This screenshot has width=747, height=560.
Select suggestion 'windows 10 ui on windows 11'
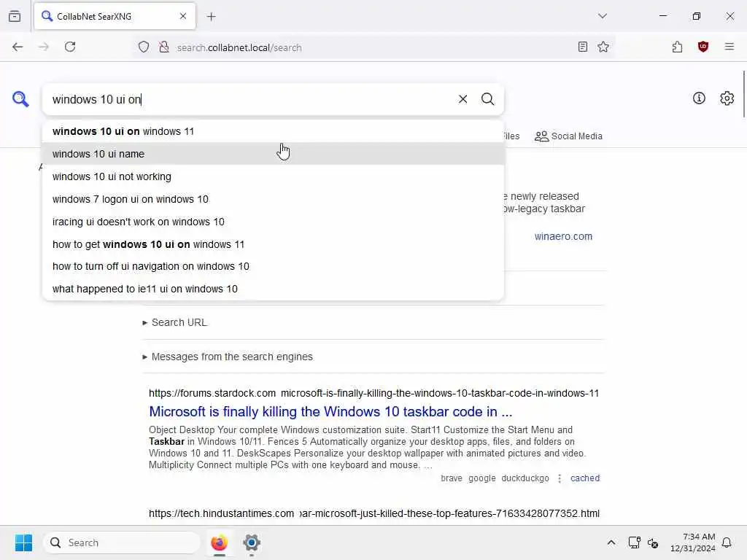pyautogui.click(x=273, y=131)
